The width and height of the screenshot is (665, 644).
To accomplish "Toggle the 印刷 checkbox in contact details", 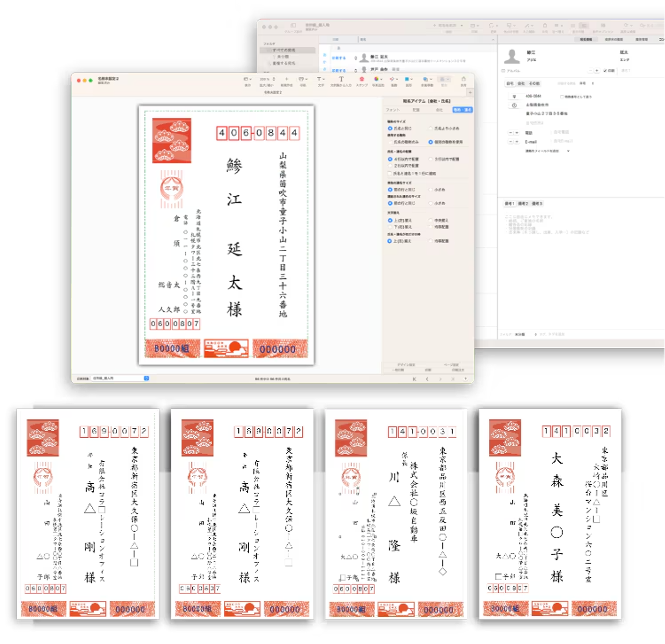I will point(606,71).
